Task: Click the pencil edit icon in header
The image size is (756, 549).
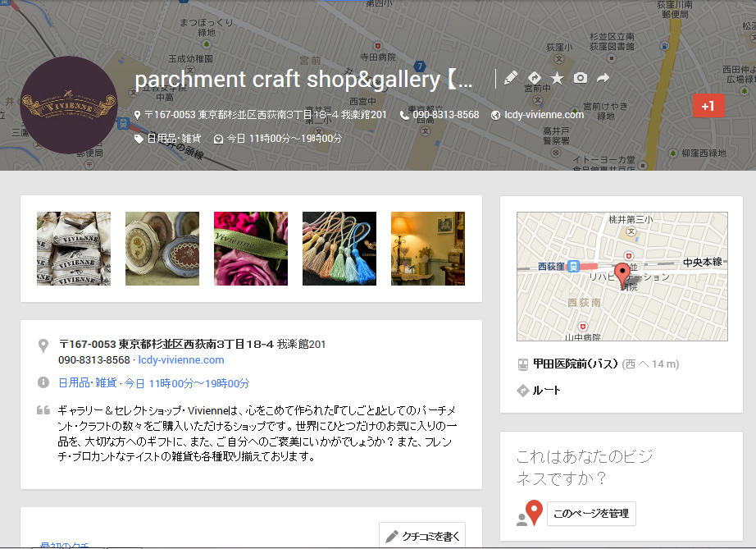Action: point(511,78)
